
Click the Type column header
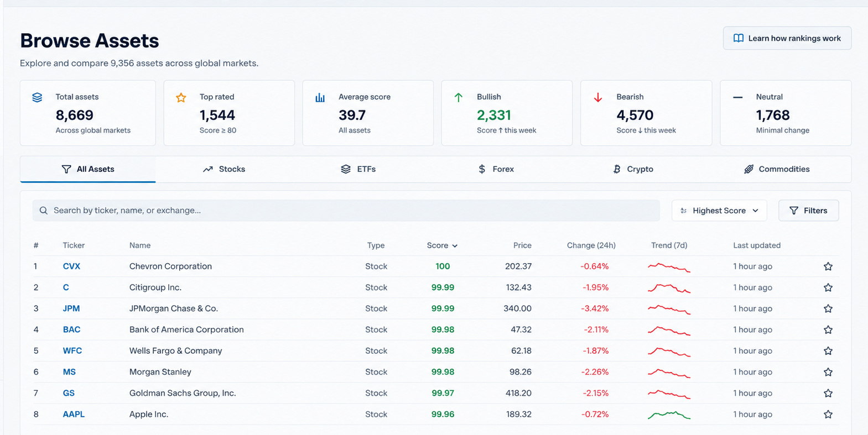tap(376, 245)
